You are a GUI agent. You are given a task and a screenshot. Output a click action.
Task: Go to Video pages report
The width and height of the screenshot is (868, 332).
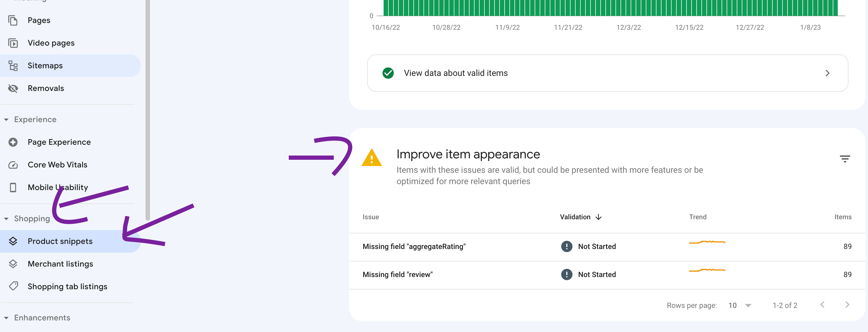[70, 43]
